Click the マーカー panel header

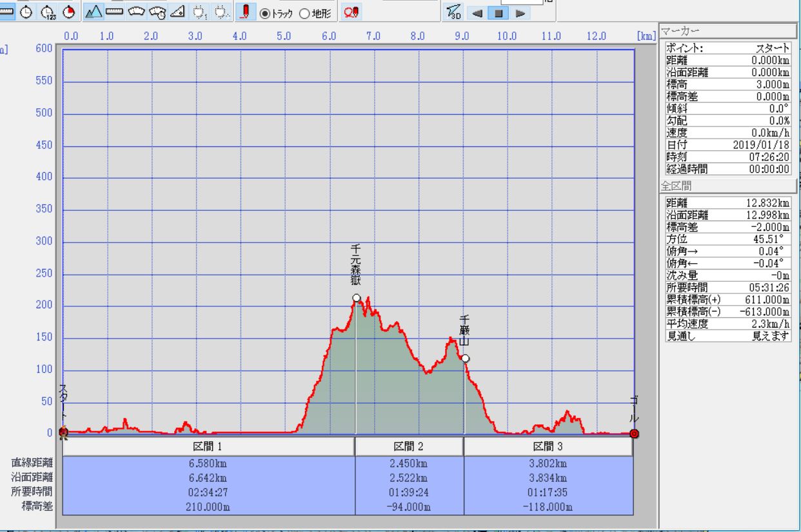727,32
